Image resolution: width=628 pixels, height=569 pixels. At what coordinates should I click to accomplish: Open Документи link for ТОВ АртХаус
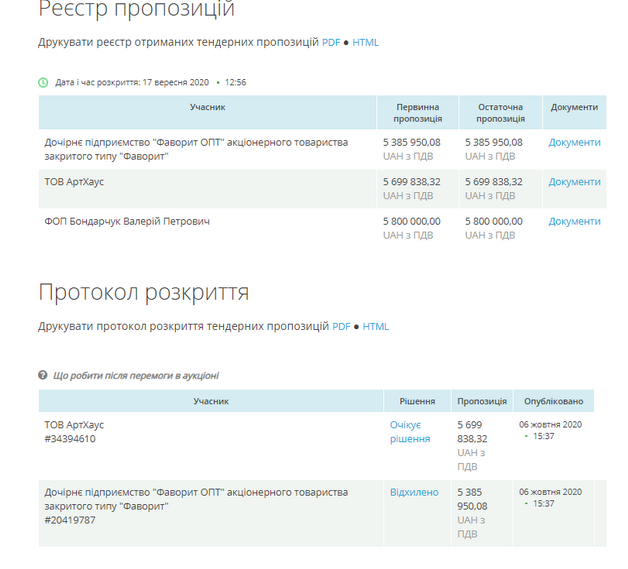click(x=574, y=182)
